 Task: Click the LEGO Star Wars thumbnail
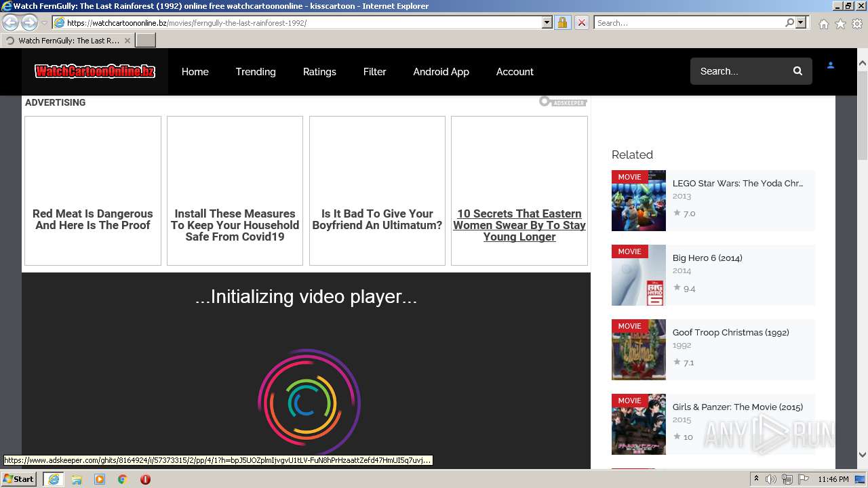[x=639, y=201]
